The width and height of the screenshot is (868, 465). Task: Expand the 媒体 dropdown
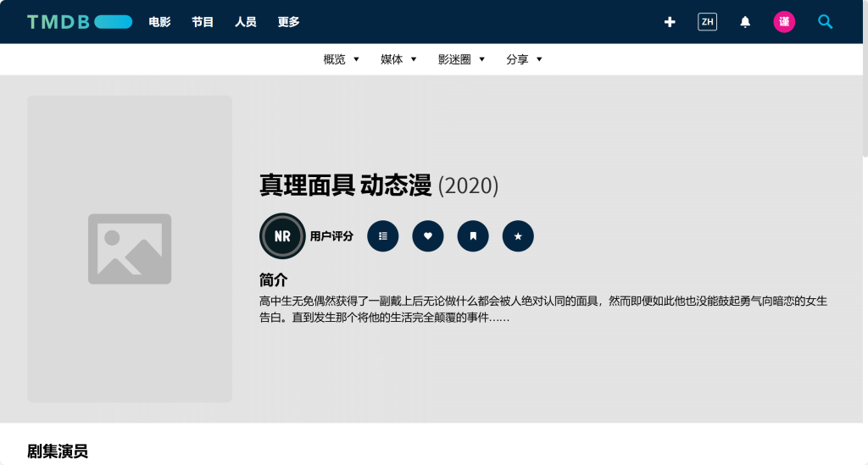point(398,59)
